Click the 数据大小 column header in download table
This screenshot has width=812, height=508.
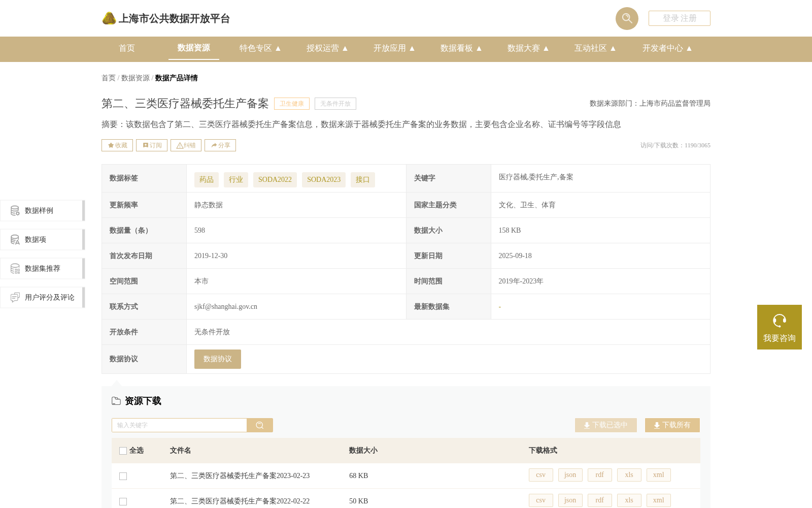pyautogui.click(x=363, y=451)
